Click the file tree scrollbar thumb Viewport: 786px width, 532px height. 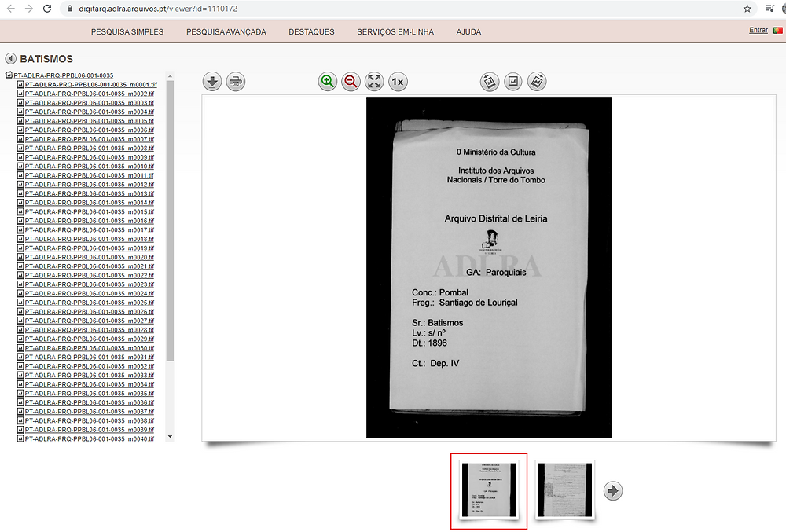tap(170, 220)
